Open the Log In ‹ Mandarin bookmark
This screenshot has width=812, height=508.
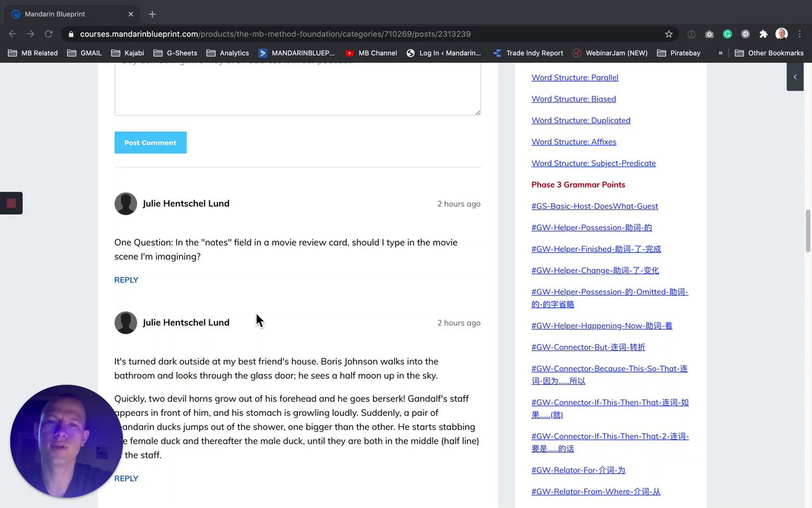point(443,53)
